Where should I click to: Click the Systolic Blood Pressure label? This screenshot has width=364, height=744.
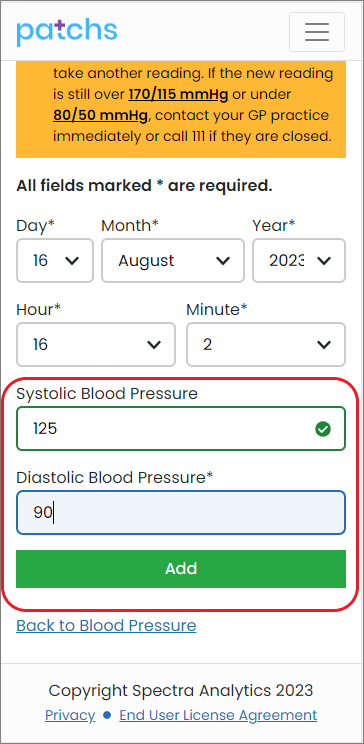click(107, 393)
